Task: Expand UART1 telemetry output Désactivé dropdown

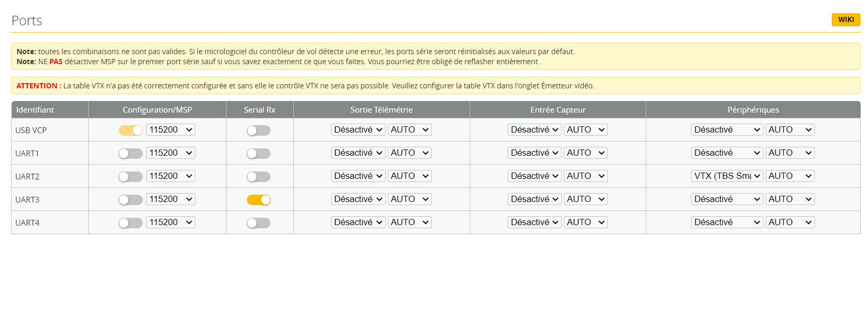Action: (358, 153)
